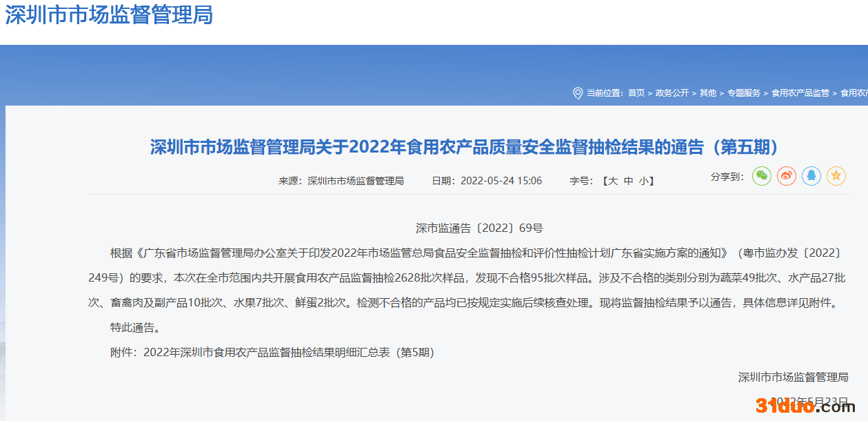The width and height of the screenshot is (868, 421).
Task: Set font size to 小 (small)
Action: [643, 181]
